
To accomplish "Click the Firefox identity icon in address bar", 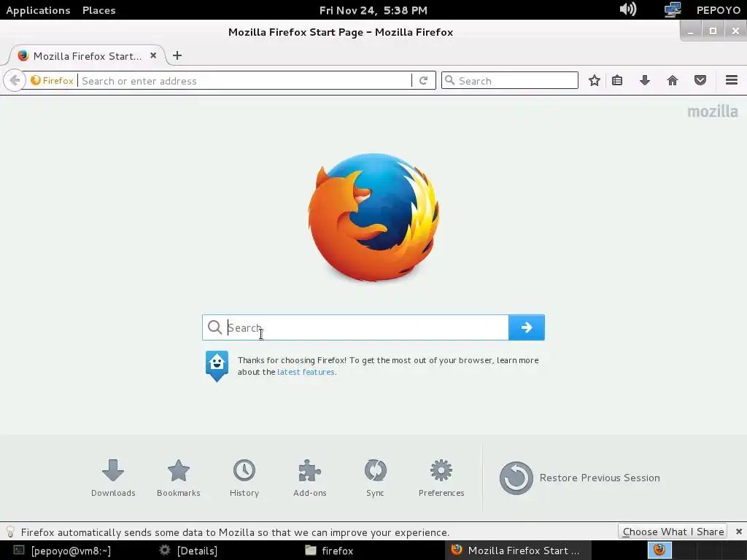I will [x=36, y=80].
